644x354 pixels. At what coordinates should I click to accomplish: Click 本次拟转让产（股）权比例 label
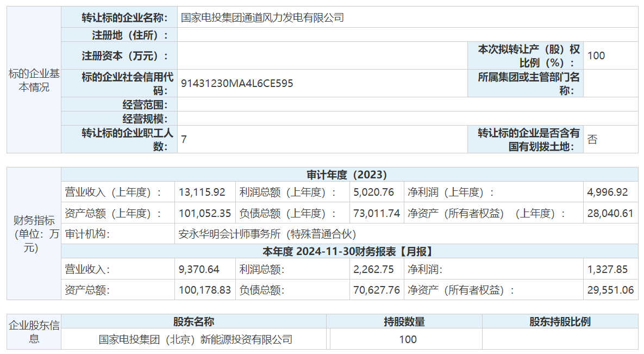tap(529, 56)
